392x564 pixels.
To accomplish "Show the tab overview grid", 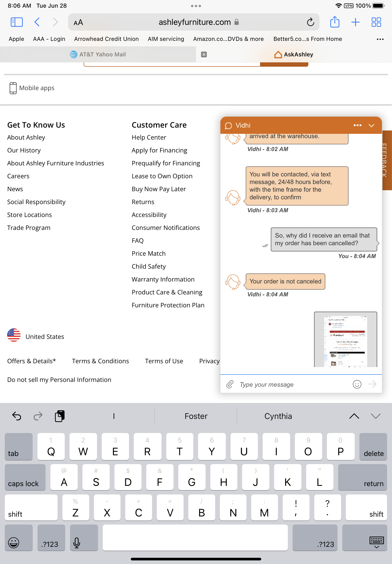I will tap(376, 22).
